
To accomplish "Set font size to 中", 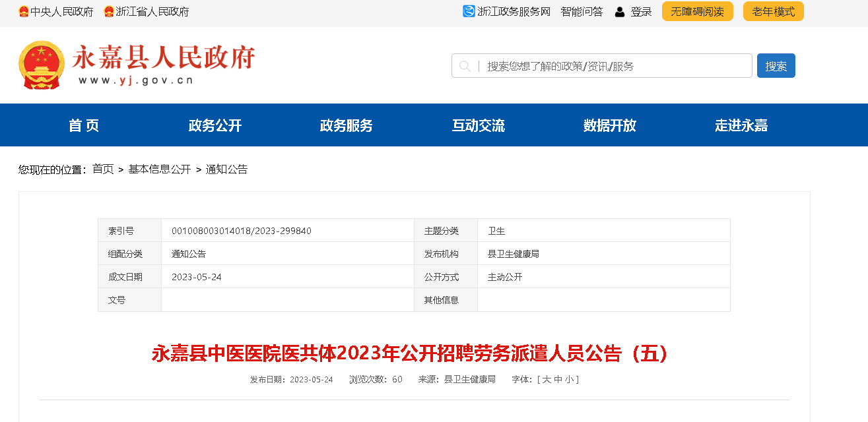I will 558,380.
